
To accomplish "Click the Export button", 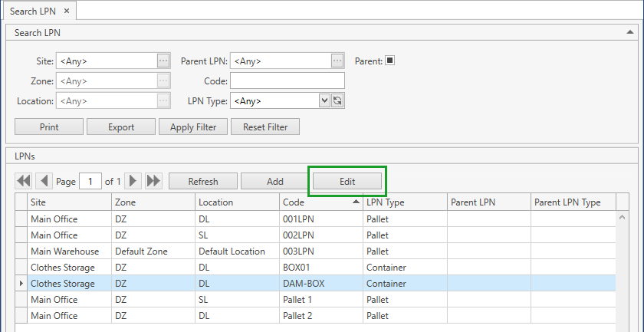I will tap(121, 127).
